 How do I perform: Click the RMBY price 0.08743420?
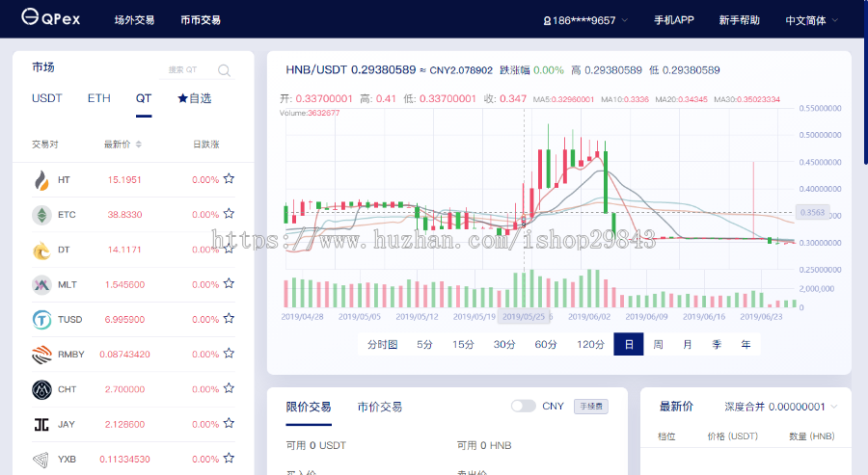tap(124, 355)
